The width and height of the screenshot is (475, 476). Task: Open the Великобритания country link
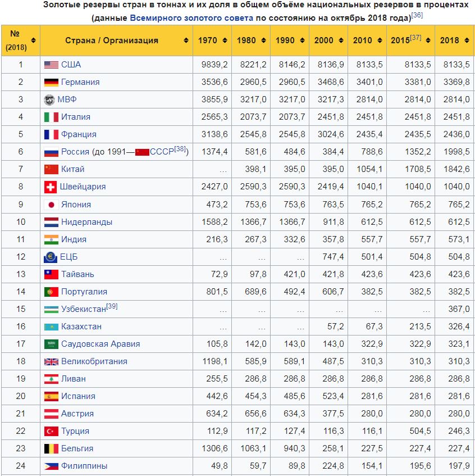tap(94, 361)
